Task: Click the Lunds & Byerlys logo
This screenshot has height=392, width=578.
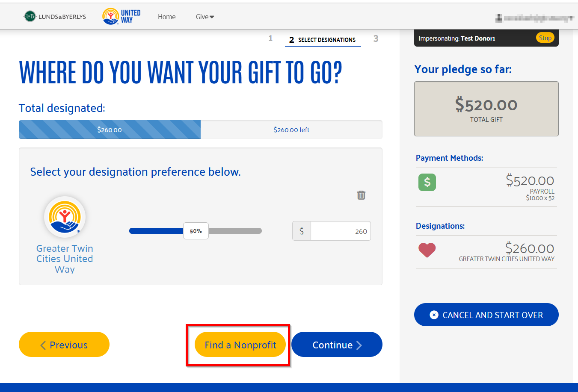Action: pyautogui.click(x=55, y=17)
